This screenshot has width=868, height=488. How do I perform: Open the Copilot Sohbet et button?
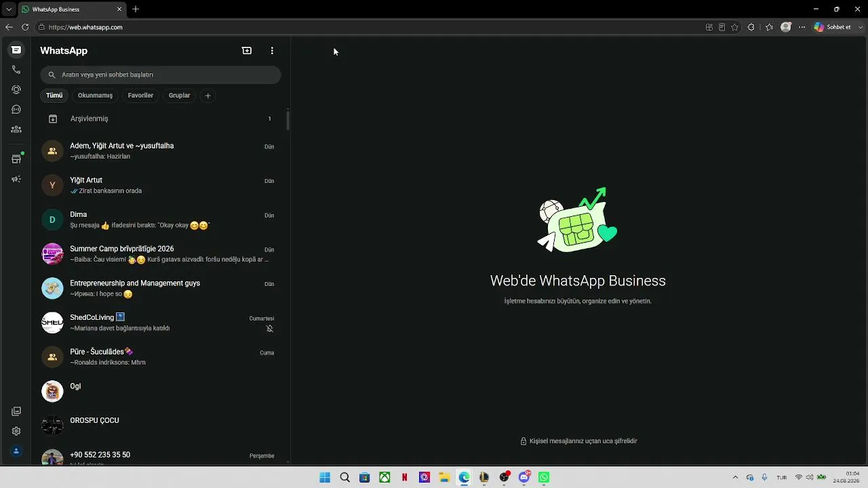coord(833,27)
